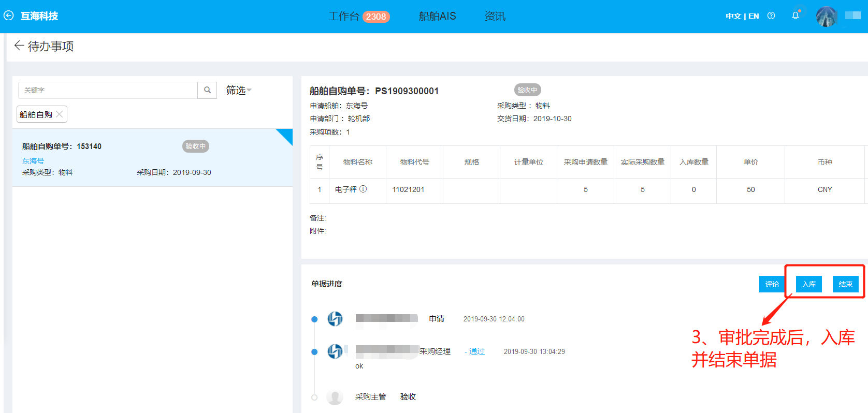Click the search magnifier button
Viewport: 868px width, 413px height.
207,90
